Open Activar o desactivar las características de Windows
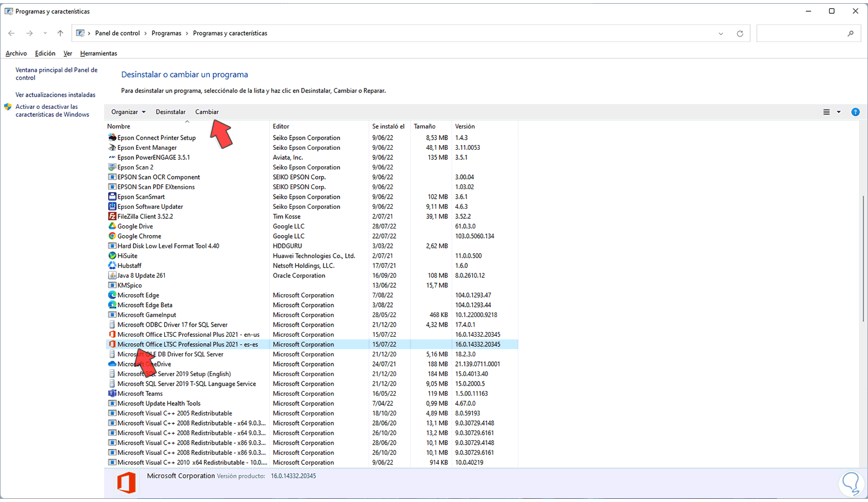The width and height of the screenshot is (868, 502). point(52,110)
